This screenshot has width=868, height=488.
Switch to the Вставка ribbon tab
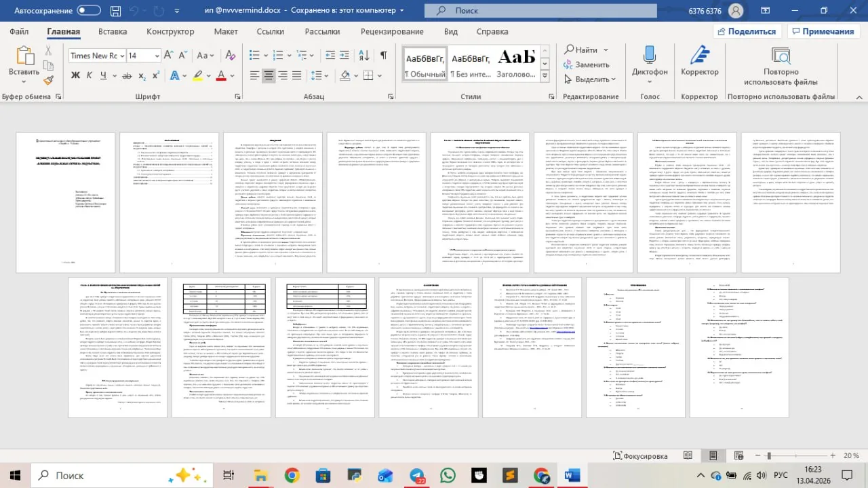pyautogui.click(x=113, y=31)
